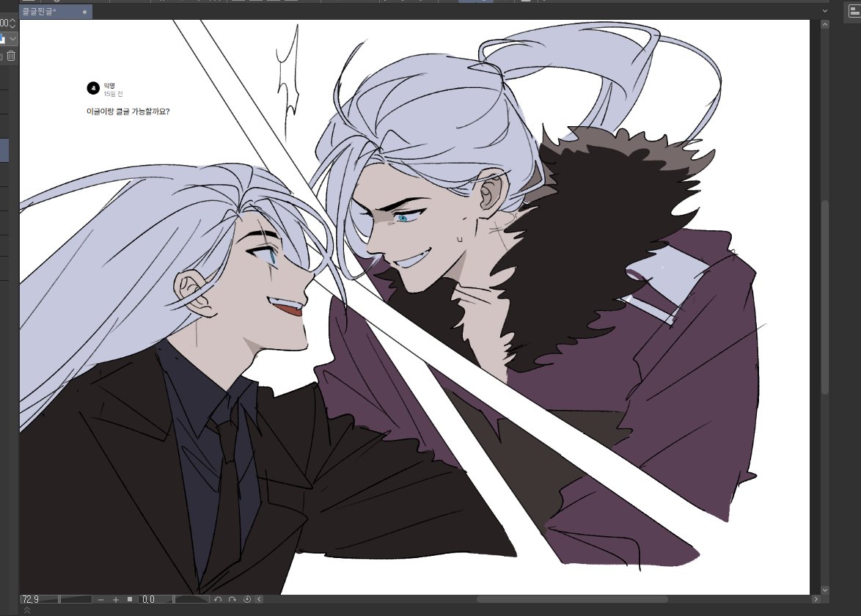
Task: Expand the bottom double-chevron panel toggle
Action: click(x=26, y=610)
